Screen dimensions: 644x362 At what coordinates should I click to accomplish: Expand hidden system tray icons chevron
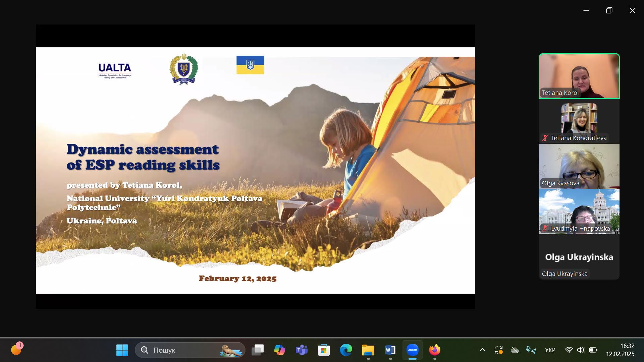click(x=482, y=350)
